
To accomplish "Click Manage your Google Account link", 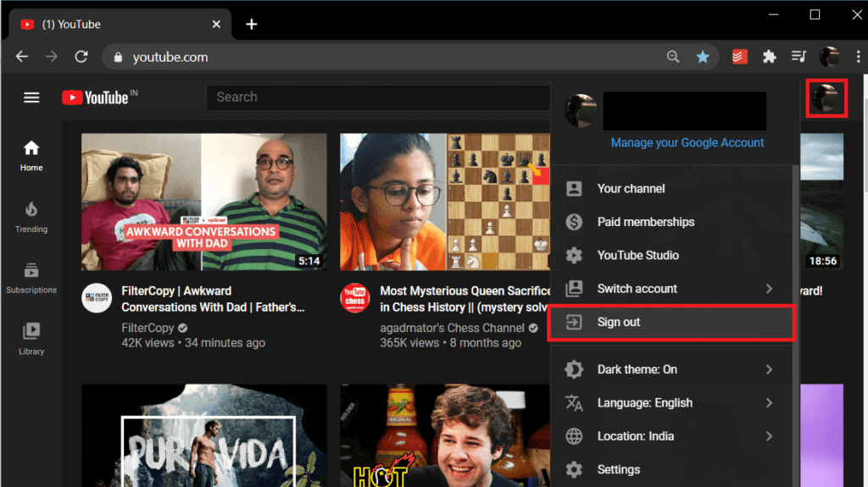I will (x=687, y=143).
